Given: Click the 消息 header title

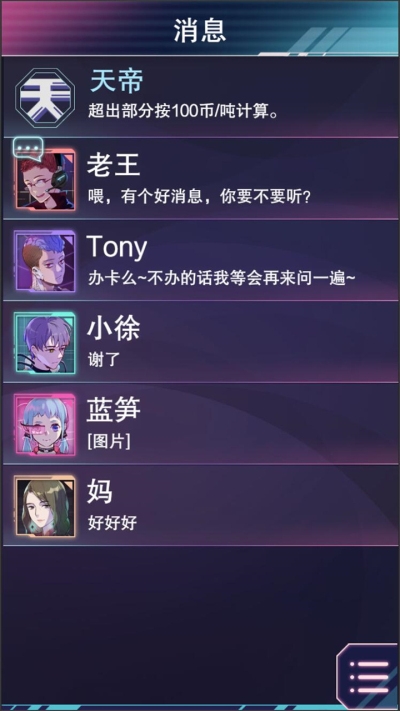Looking at the screenshot, I should [x=200, y=31].
